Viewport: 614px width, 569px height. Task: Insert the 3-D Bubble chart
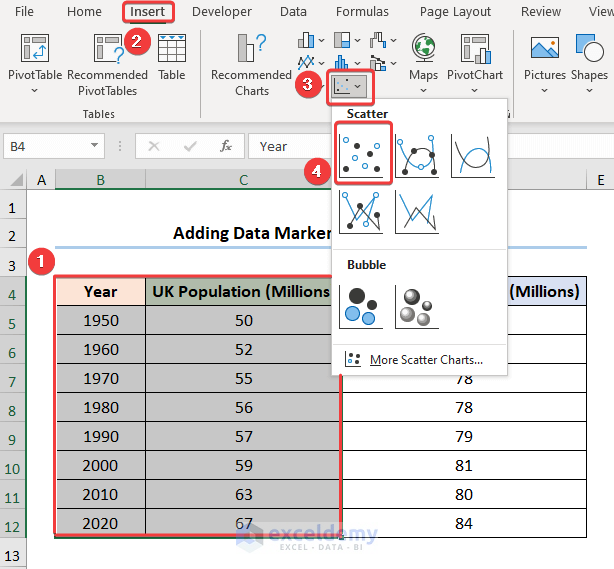(x=417, y=305)
